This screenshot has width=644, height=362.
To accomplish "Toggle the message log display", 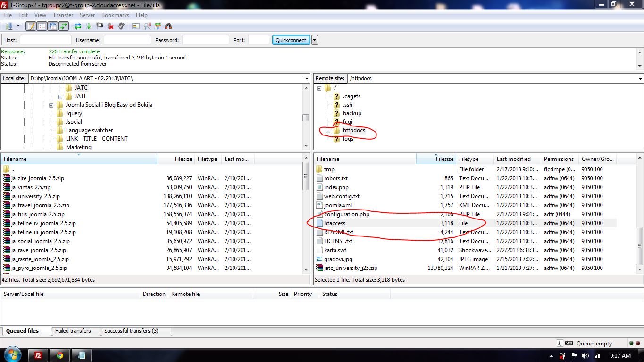I will (x=31, y=26).
